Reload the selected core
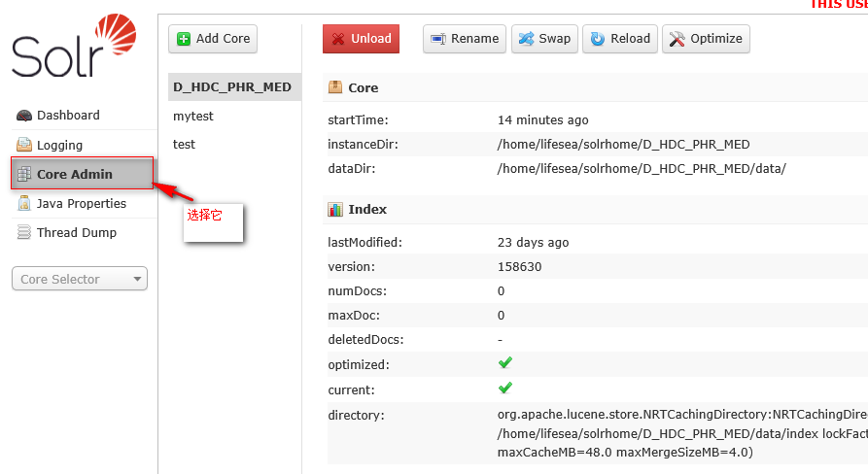 point(620,39)
